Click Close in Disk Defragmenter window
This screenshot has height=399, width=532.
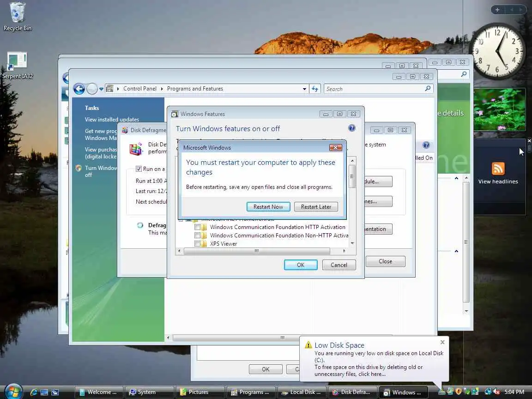point(386,261)
